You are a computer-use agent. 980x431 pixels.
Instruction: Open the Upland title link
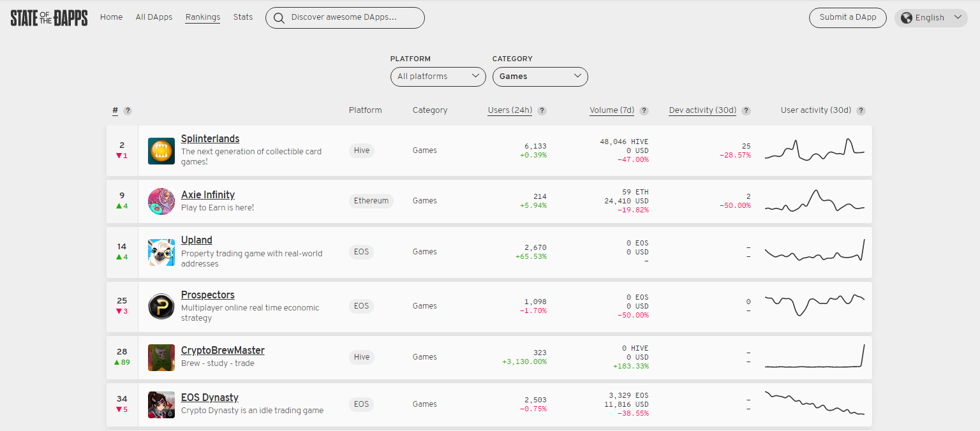click(197, 240)
